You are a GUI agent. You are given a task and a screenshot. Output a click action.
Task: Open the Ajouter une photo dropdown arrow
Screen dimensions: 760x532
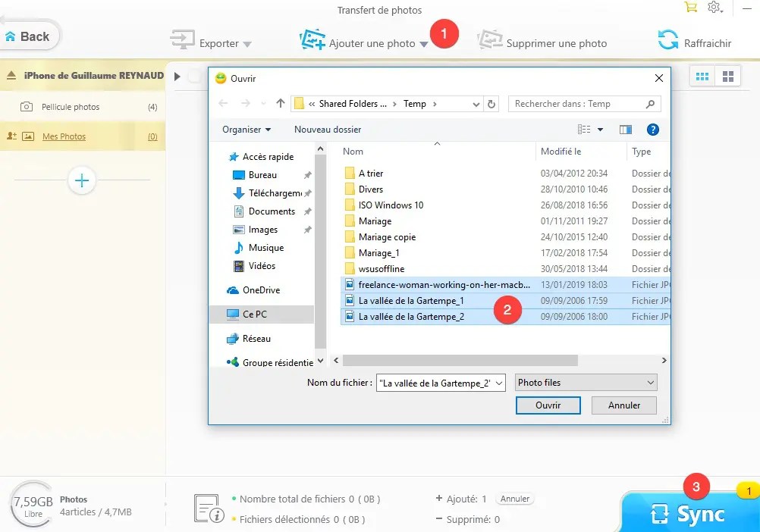(424, 45)
